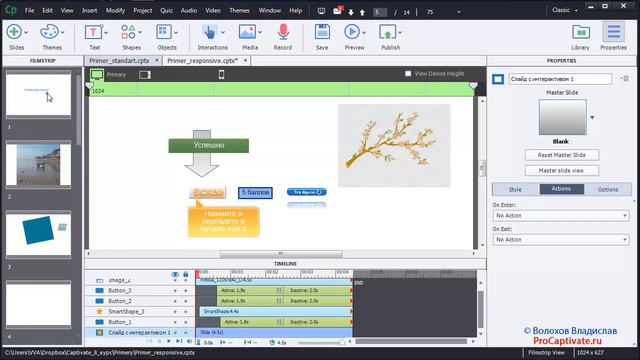Play the timeline
Screen dimensions: 640x360
(169, 341)
